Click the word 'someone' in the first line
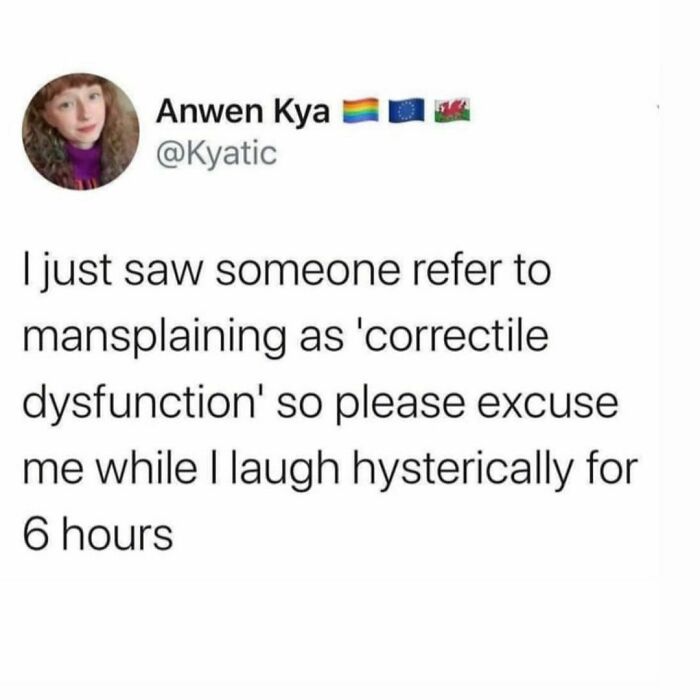 pyautogui.click(x=308, y=273)
